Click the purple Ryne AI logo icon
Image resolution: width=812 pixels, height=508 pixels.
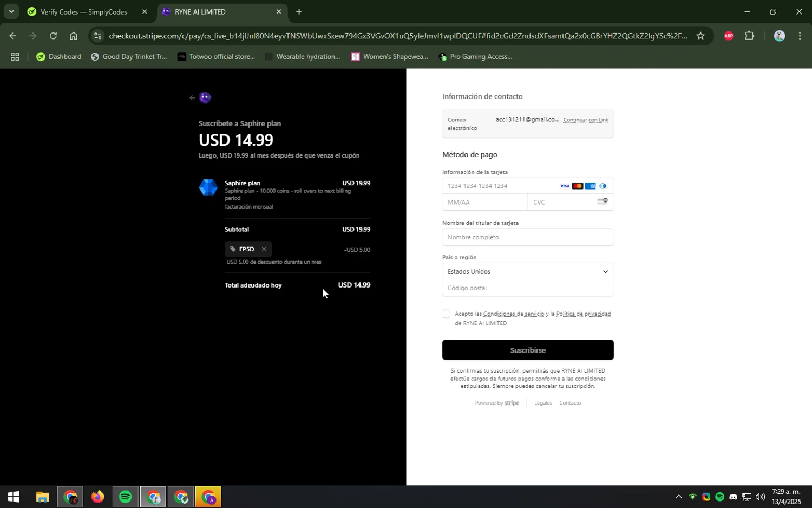(x=205, y=97)
